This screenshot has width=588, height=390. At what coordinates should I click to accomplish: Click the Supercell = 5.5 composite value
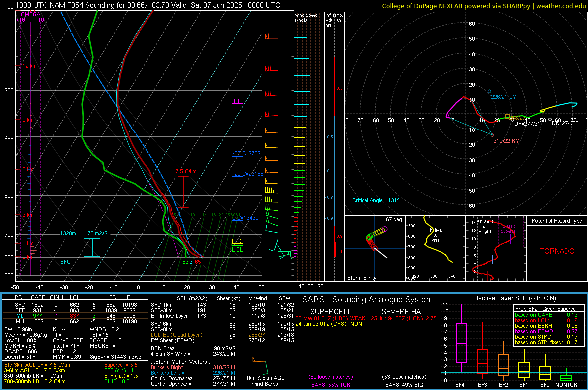pyautogui.click(x=121, y=365)
